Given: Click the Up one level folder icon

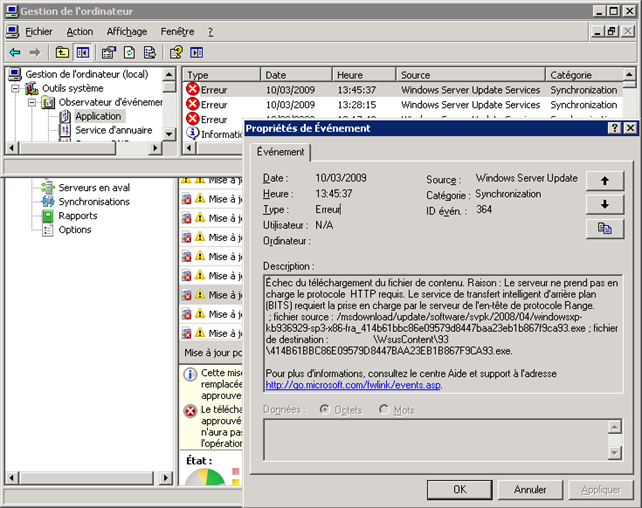Looking at the screenshot, I should 62,52.
